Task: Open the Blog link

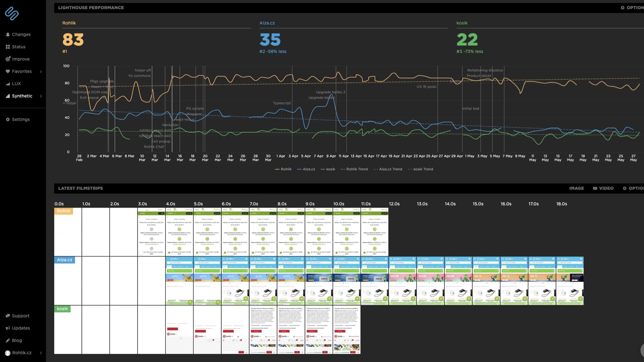Action: (17, 341)
